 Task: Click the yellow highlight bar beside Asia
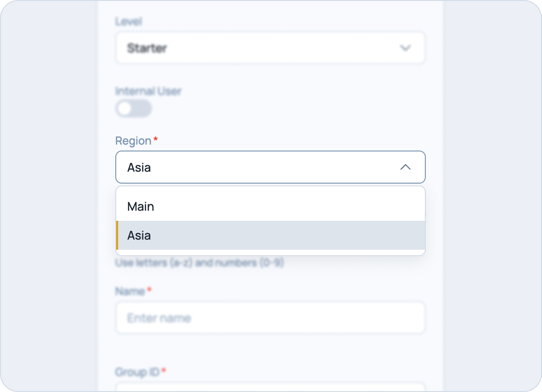coord(117,235)
